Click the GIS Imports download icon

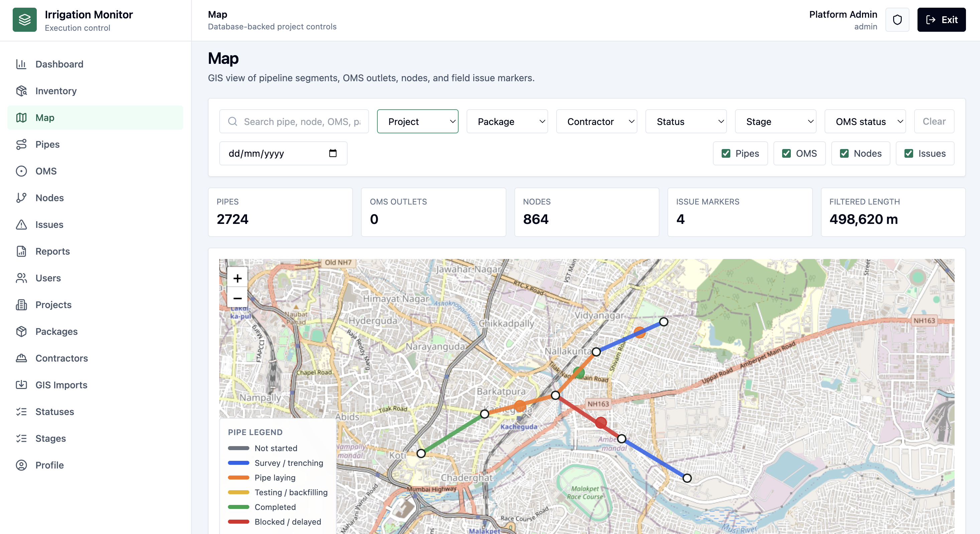21,385
